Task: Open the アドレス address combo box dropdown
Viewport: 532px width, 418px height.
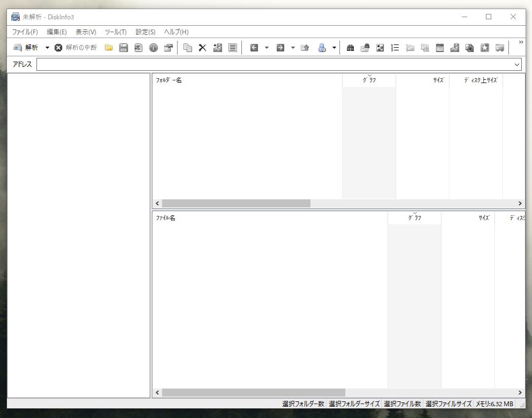Action: click(517, 65)
